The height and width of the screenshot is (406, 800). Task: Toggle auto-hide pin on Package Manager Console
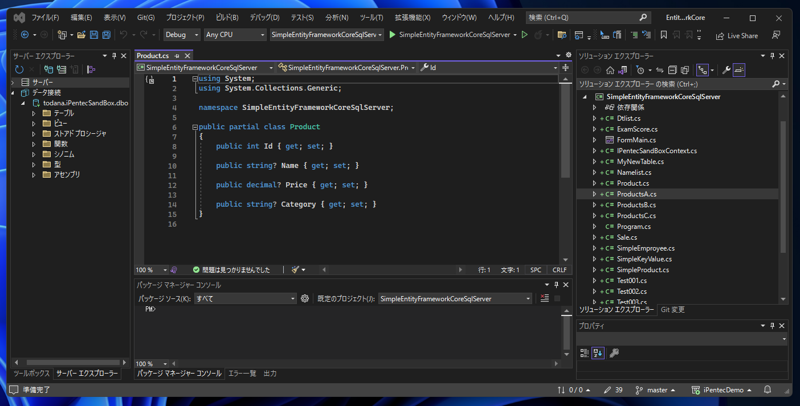pyautogui.click(x=556, y=285)
